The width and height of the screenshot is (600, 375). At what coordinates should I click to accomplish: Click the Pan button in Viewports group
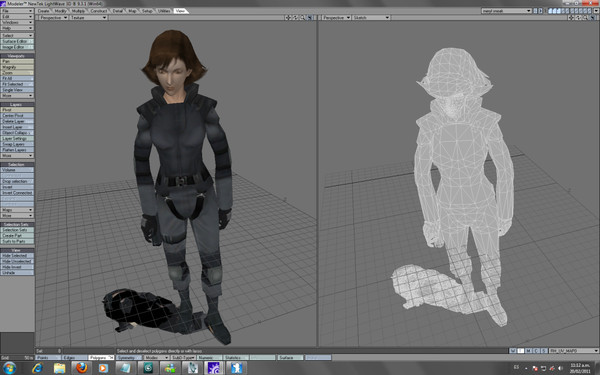(x=17, y=61)
